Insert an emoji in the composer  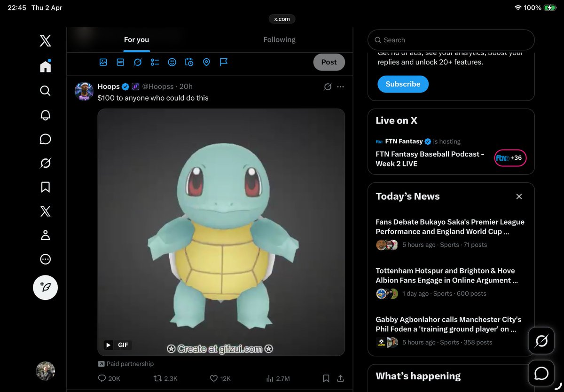[172, 62]
